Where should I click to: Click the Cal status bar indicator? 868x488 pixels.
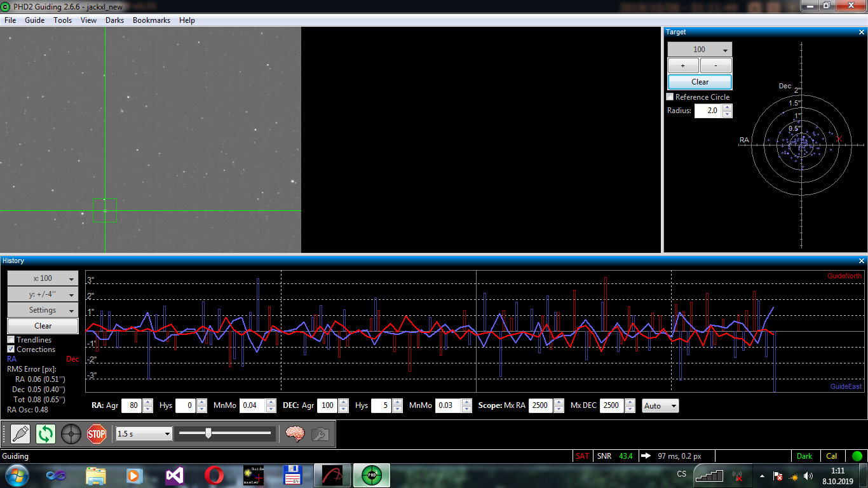pyautogui.click(x=832, y=456)
